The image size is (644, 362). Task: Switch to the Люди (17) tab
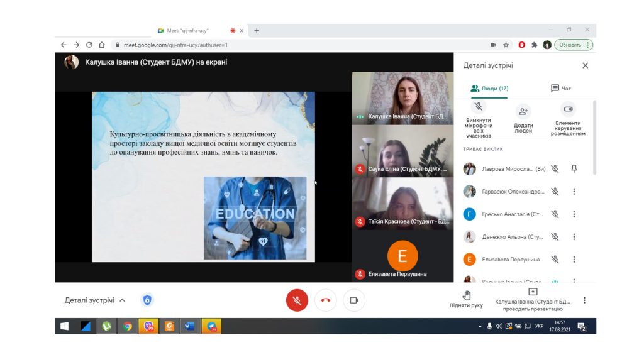pos(489,88)
